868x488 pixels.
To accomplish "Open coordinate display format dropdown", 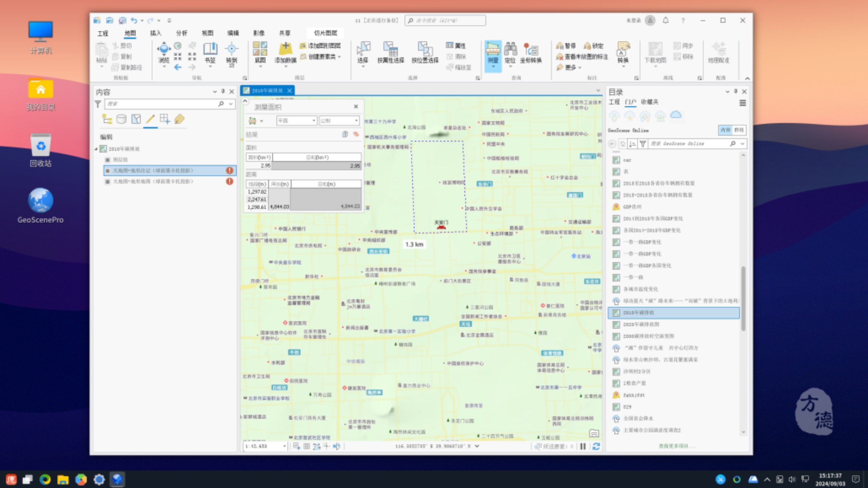I will click(477, 446).
